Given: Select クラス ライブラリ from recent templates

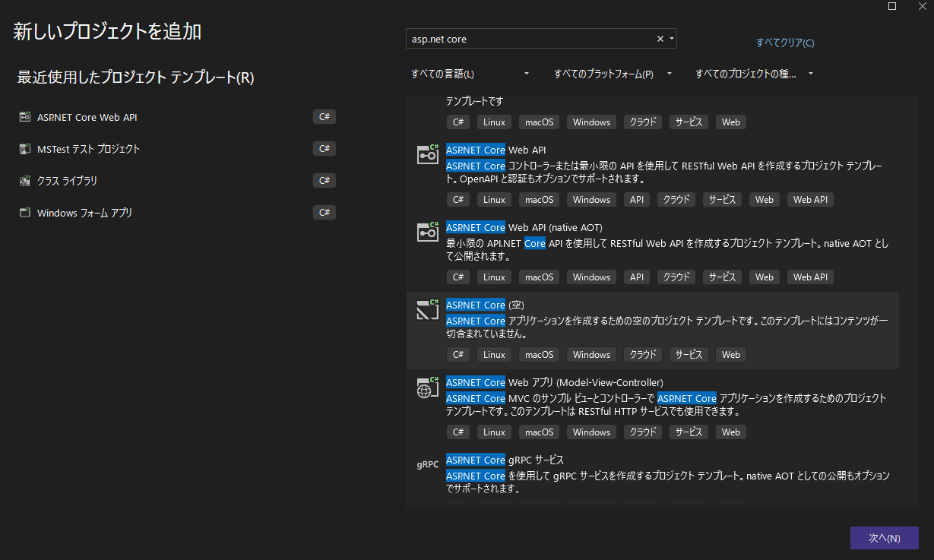Looking at the screenshot, I should [x=67, y=181].
